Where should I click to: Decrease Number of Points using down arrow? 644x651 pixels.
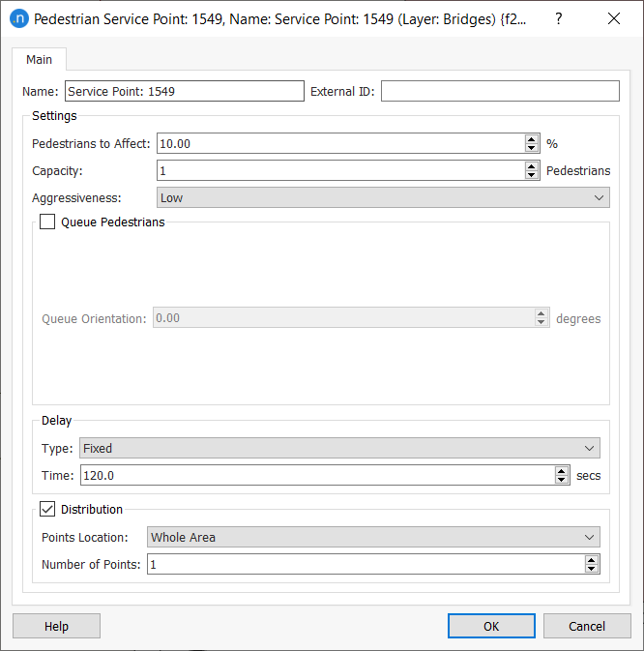[x=592, y=569]
